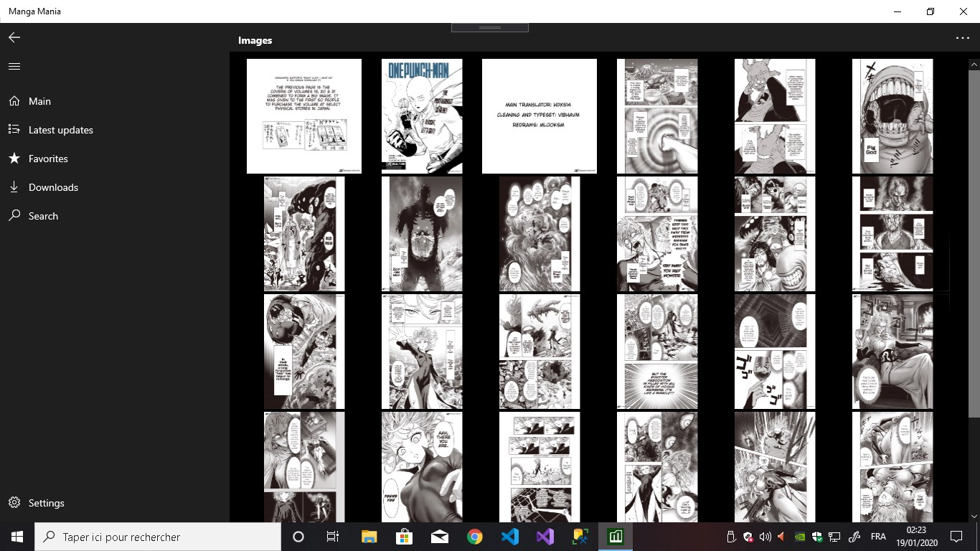
Task: Open the translator credits page thumbnail
Action: (540, 116)
